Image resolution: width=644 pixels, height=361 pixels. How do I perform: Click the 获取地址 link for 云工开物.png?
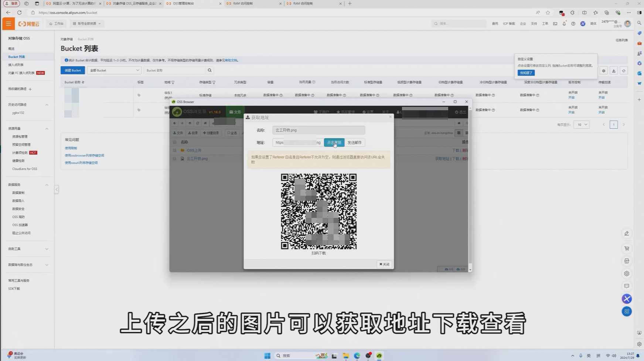(x=442, y=159)
